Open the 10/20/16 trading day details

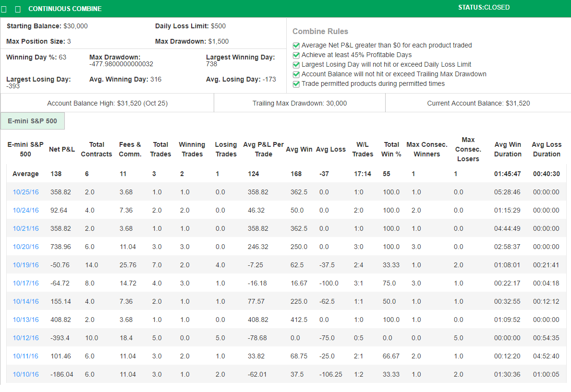click(x=25, y=247)
